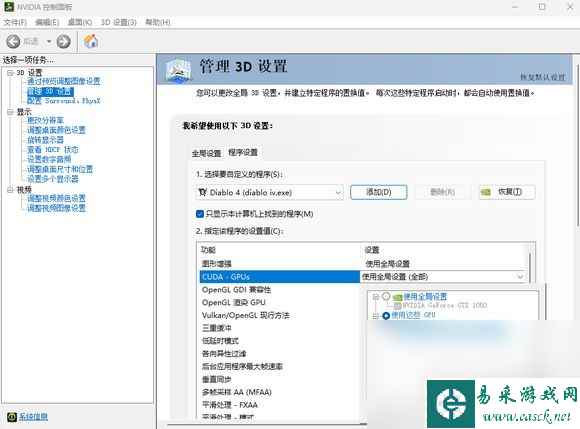Image resolution: width=580 pixels, height=429 pixels.
Task: Open the back history dropdown arrow
Action: click(49, 41)
